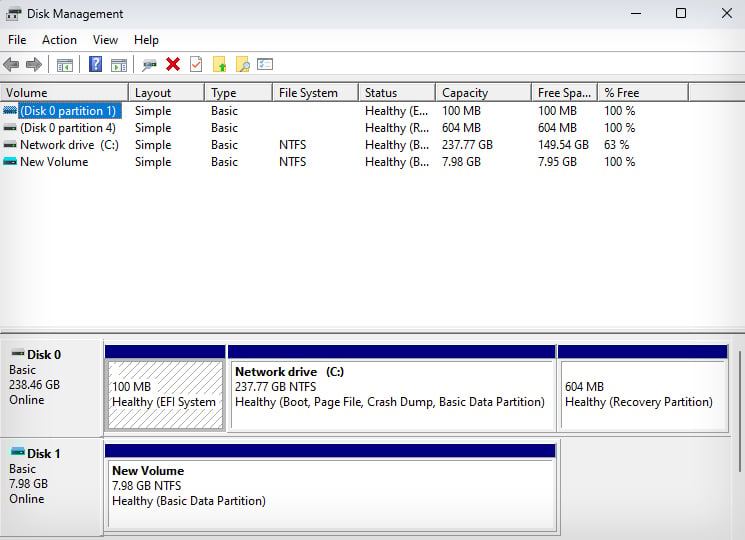Viewport: 745px width, 540px height.
Task: Click the folder with green arrow icon
Action: pyautogui.click(x=219, y=65)
